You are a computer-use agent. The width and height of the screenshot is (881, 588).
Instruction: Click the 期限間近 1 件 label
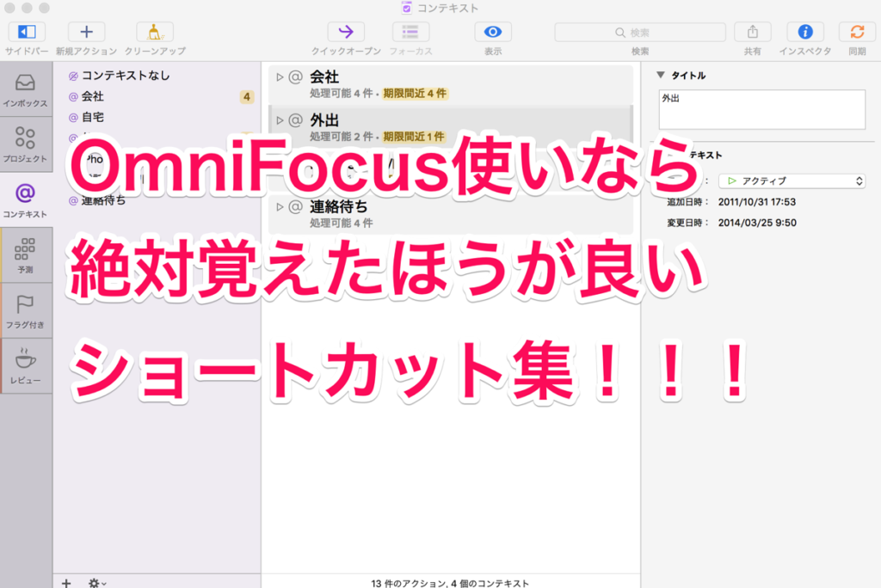point(414,137)
